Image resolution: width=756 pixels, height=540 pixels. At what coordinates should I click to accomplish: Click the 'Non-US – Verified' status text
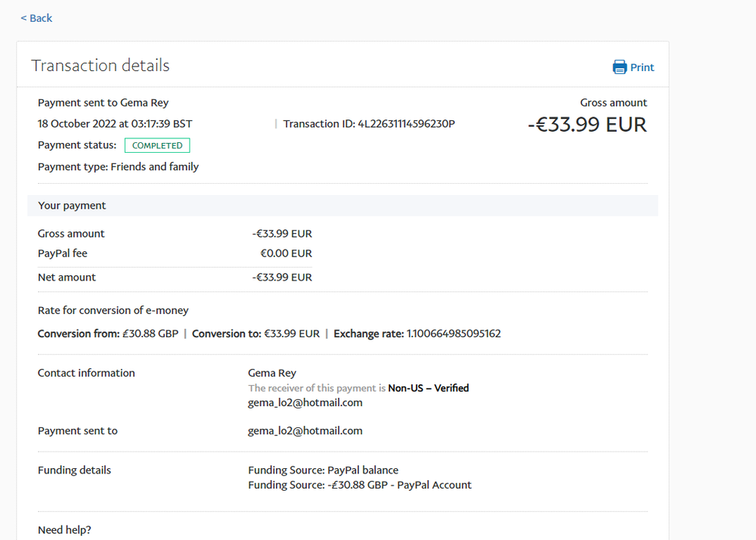[x=429, y=388]
